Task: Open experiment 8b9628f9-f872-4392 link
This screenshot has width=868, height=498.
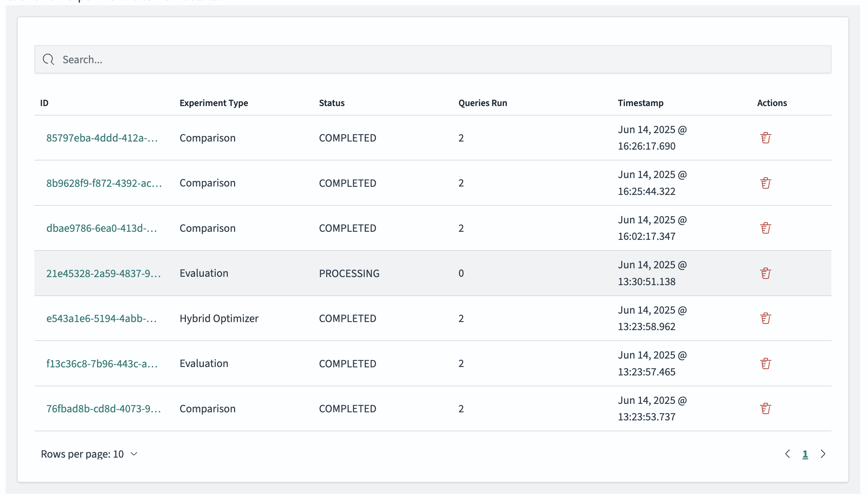Action: [104, 183]
